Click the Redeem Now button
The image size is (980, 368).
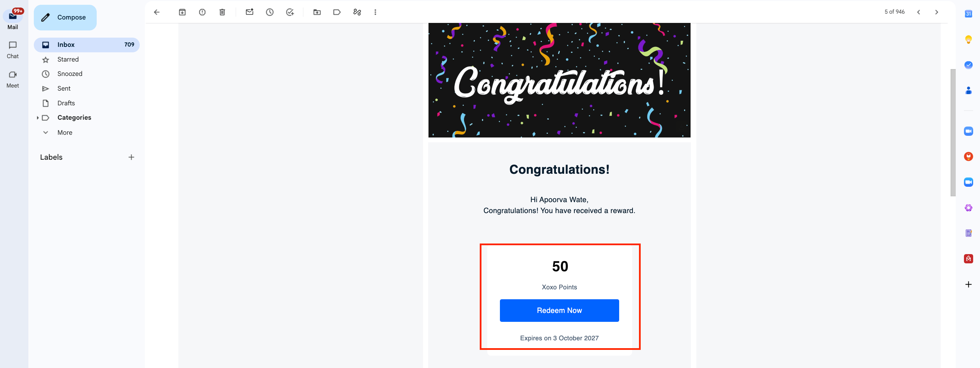(x=559, y=311)
